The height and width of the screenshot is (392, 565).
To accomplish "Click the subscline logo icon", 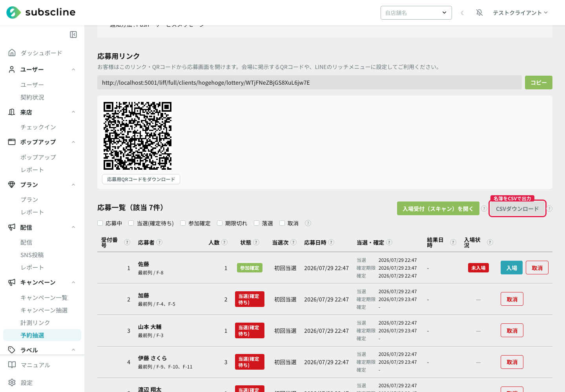I will [13, 13].
